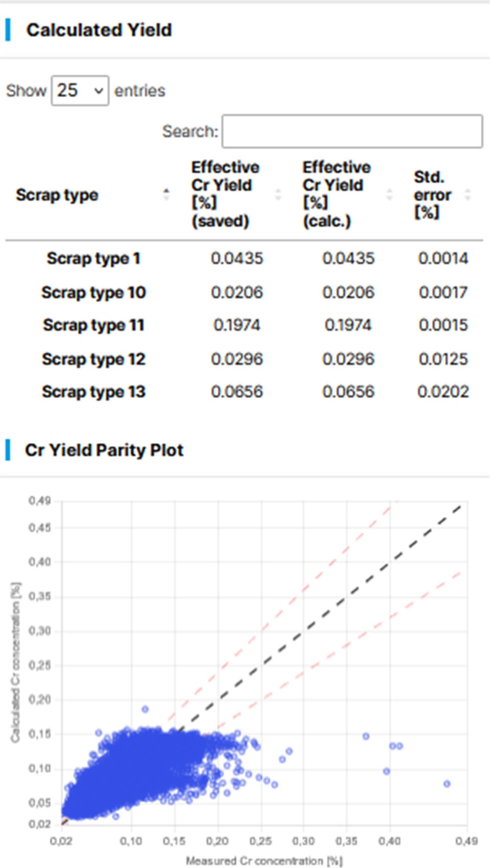This screenshot has width=490, height=868.
Task: Click the Scrap type column header
Action: [57, 195]
